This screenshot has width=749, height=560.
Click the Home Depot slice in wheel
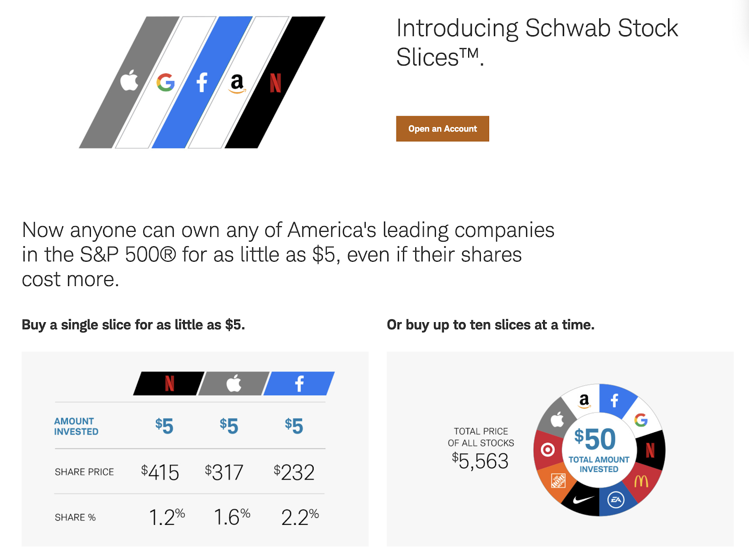(558, 481)
